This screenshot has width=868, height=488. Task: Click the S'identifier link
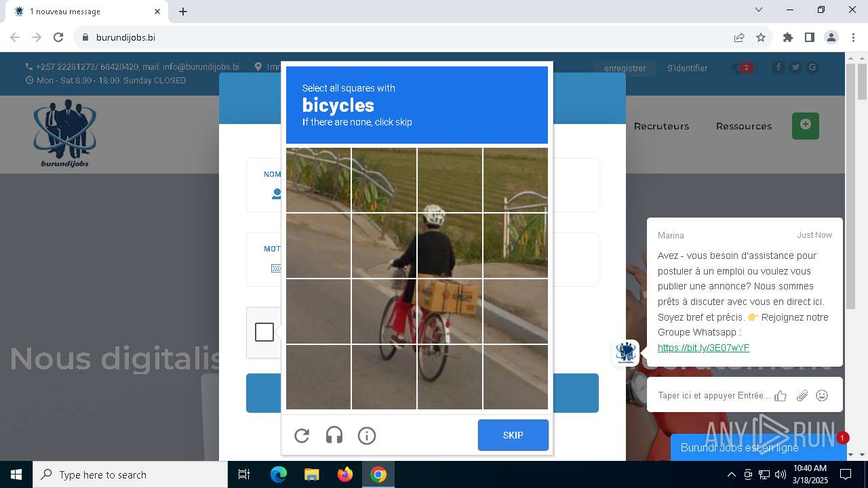(688, 68)
